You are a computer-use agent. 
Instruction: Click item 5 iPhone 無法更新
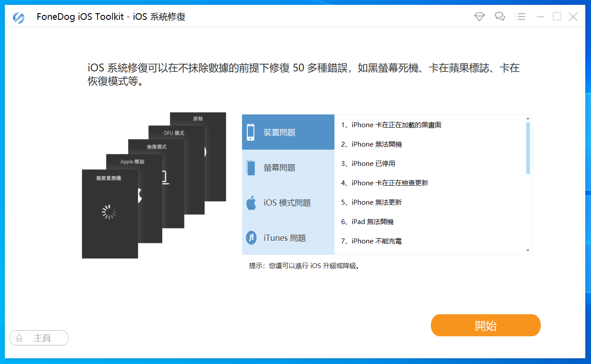coord(371,202)
